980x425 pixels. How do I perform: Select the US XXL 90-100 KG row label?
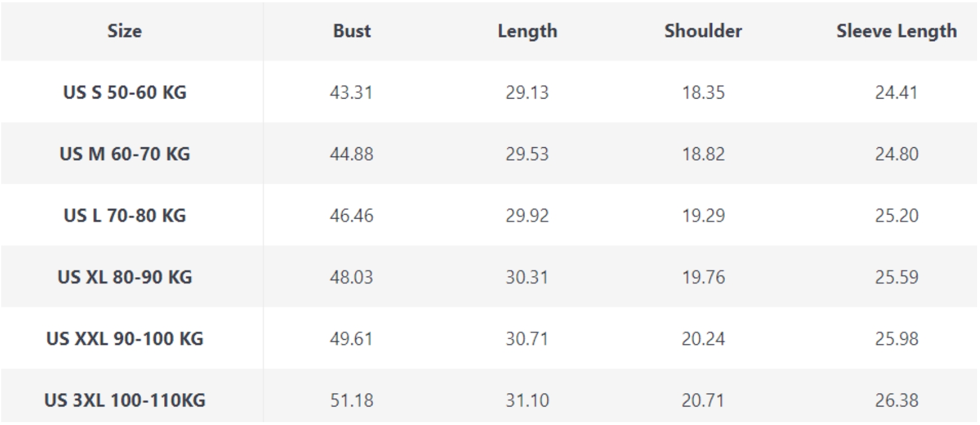pos(125,338)
